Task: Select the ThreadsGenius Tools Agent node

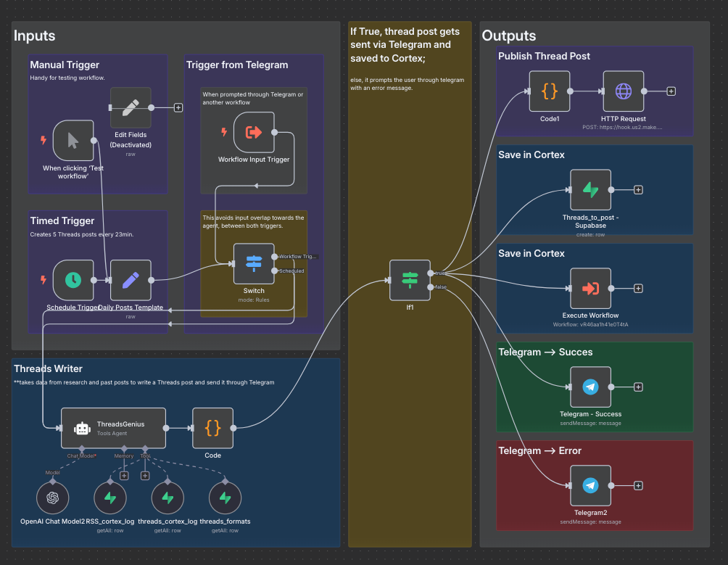Action: click(x=113, y=428)
